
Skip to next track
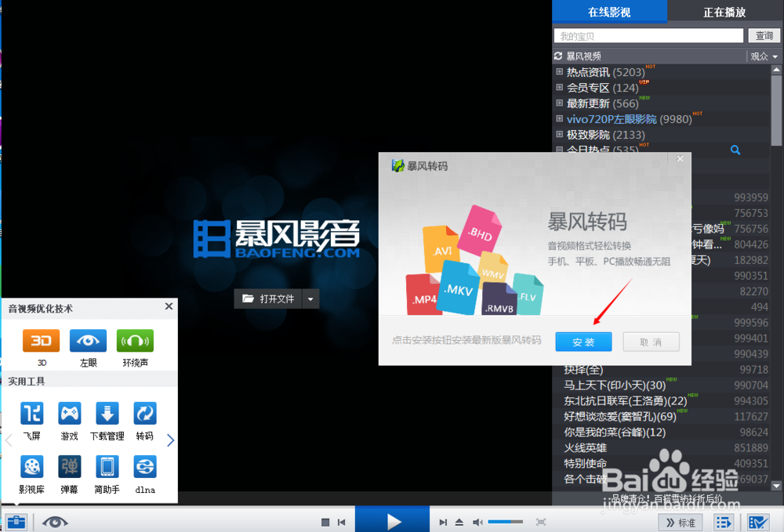pos(442,523)
